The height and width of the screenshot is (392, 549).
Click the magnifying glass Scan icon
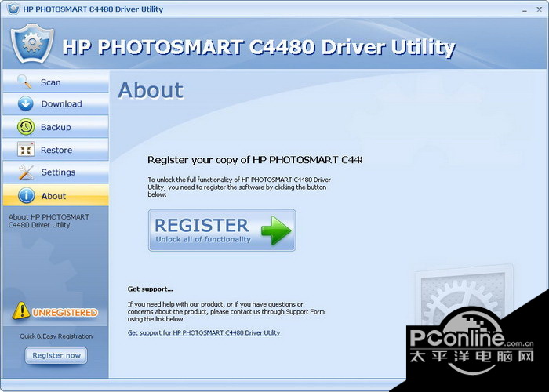[x=24, y=82]
